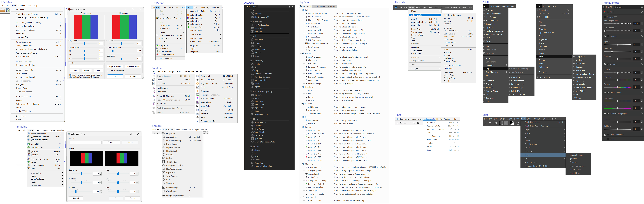The image size is (644, 204).
Task: Switch to Affinity's Overlays tab
Action: click(618, 7)
